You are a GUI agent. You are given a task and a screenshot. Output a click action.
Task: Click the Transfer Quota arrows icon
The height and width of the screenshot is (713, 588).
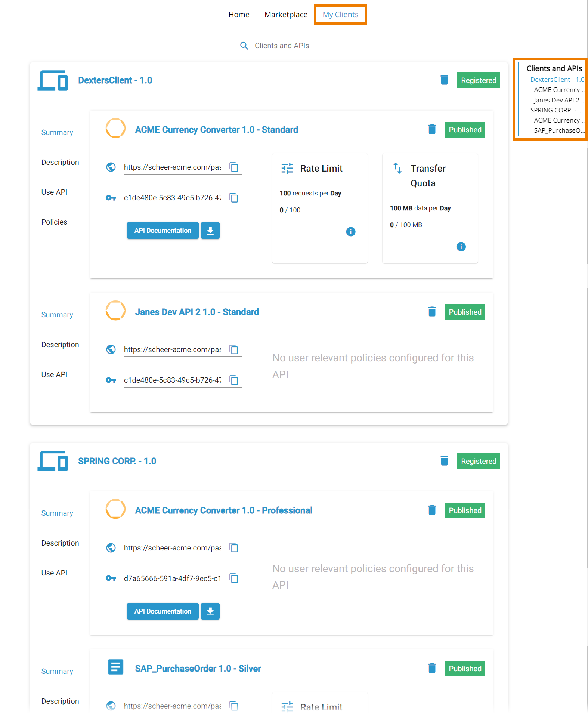[397, 168]
